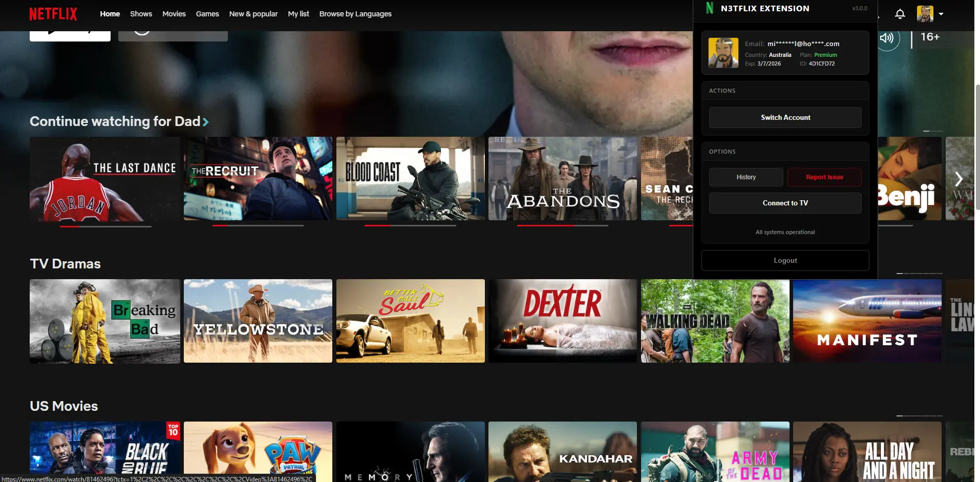Resume Blood Coast thumbnail

[411, 179]
